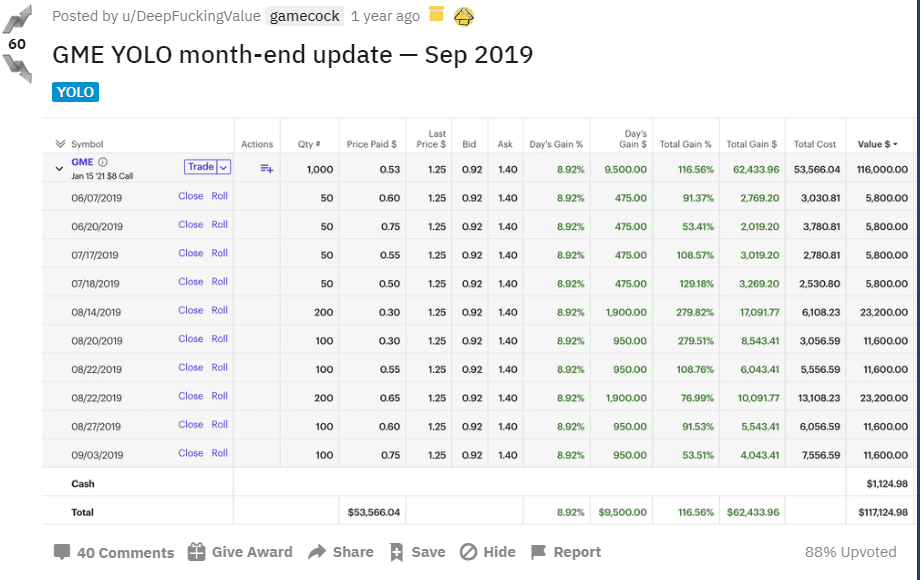
Task: Click the Qty # column header
Action: tap(309, 144)
